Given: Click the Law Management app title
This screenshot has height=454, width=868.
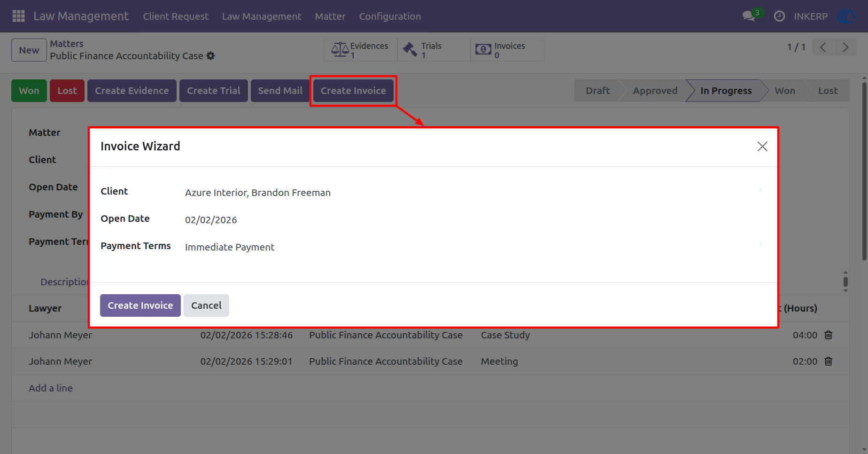Looking at the screenshot, I should tap(81, 16).
